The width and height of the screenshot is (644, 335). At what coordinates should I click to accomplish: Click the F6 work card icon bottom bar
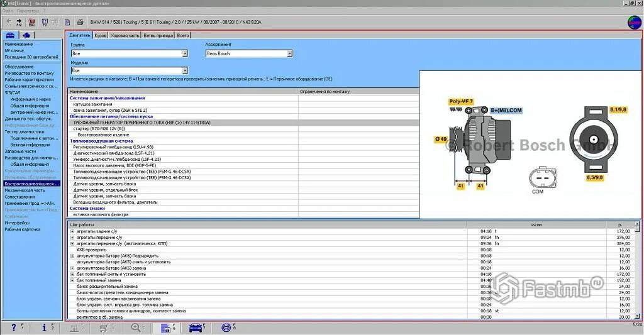165,327
